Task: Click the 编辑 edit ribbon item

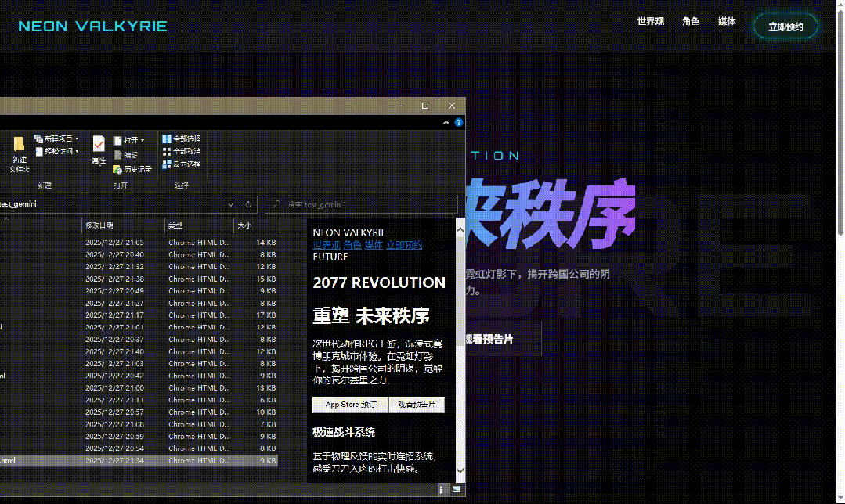Action: (x=126, y=155)
